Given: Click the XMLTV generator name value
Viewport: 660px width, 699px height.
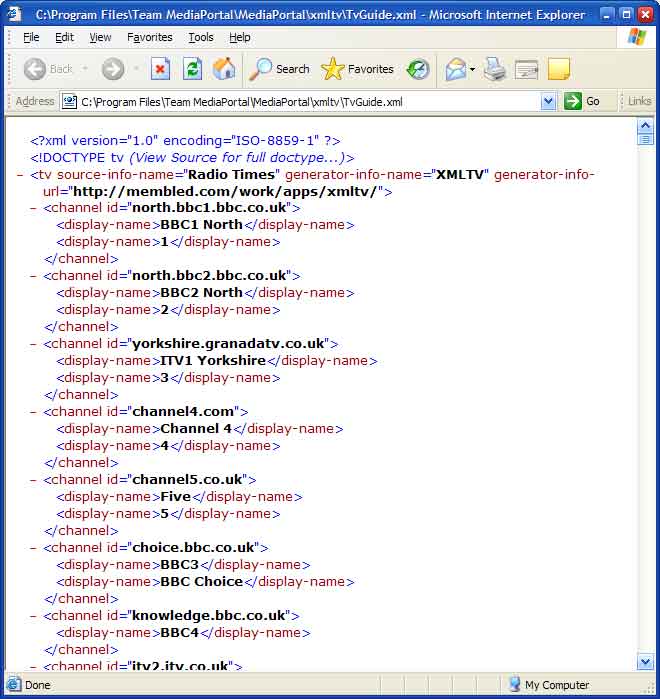Looking at the screenshot, I should point(459,175).
